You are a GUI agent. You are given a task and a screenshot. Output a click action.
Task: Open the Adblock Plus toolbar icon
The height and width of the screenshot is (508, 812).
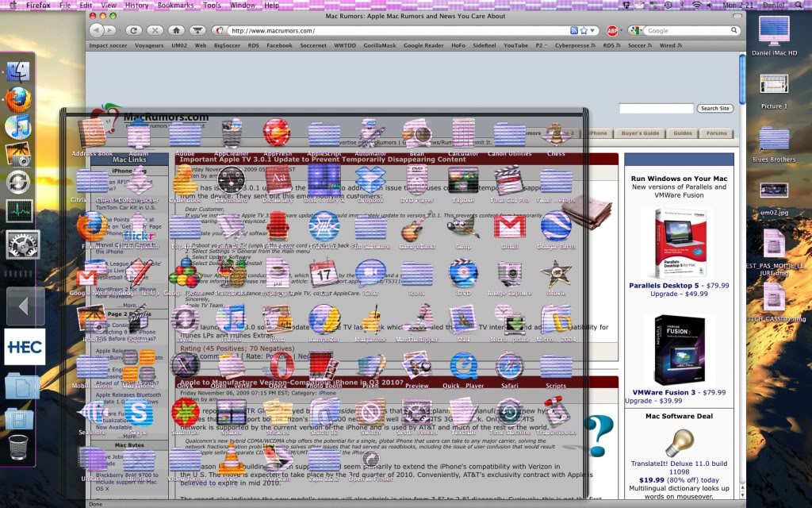point(611,31)
